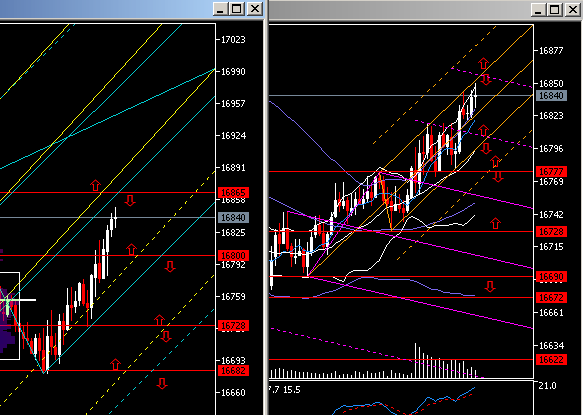Click the 16796 price axis value in right chart
Screen dimensions: 583x415
pyautogui.click(x=551, y=149)
